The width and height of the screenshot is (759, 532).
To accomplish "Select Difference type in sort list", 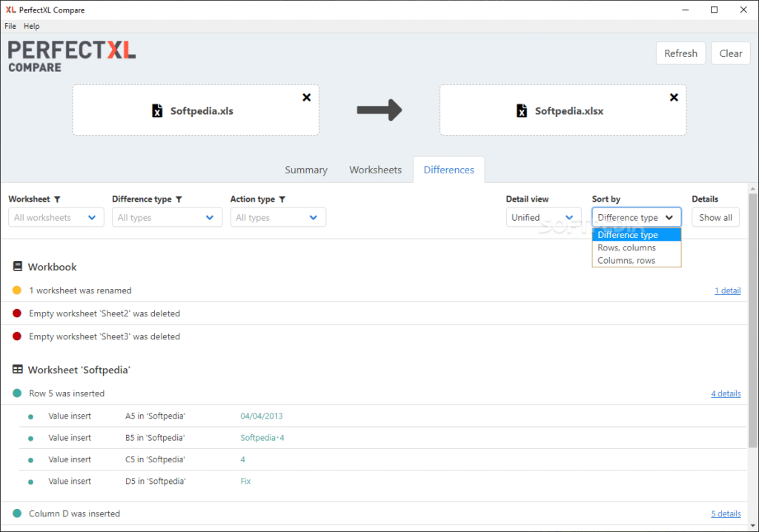I will (x=637, y=235).
